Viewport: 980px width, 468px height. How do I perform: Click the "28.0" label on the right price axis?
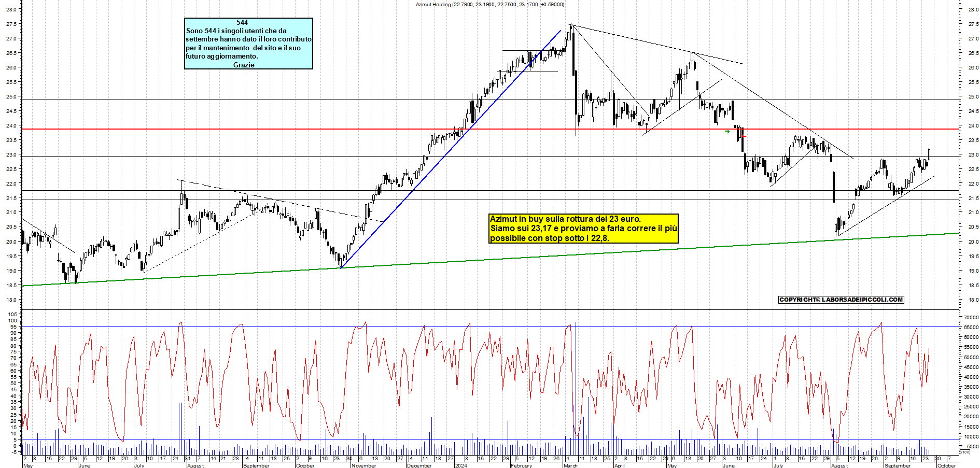[973, 9]
